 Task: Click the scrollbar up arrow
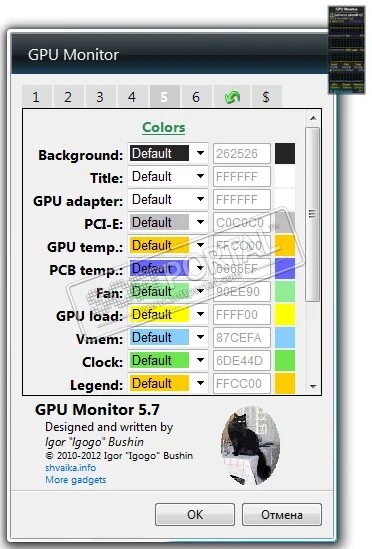click(x=313, y=118)
